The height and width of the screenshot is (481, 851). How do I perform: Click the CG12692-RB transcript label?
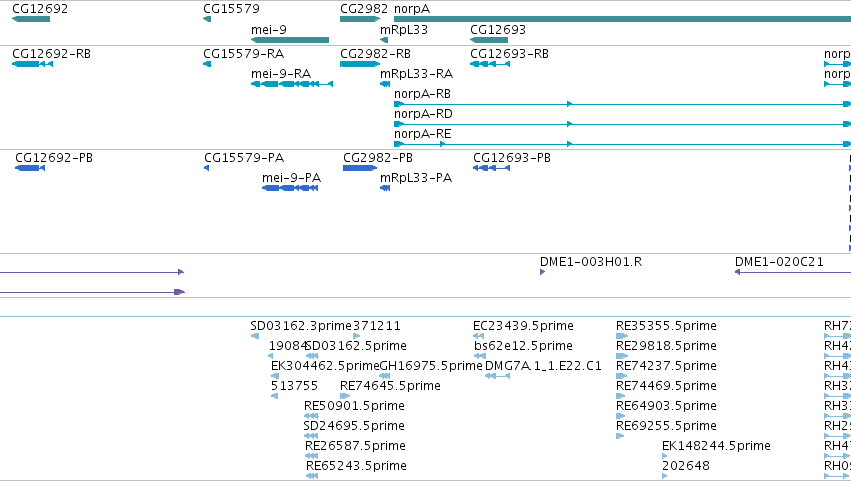pos(51,54)
